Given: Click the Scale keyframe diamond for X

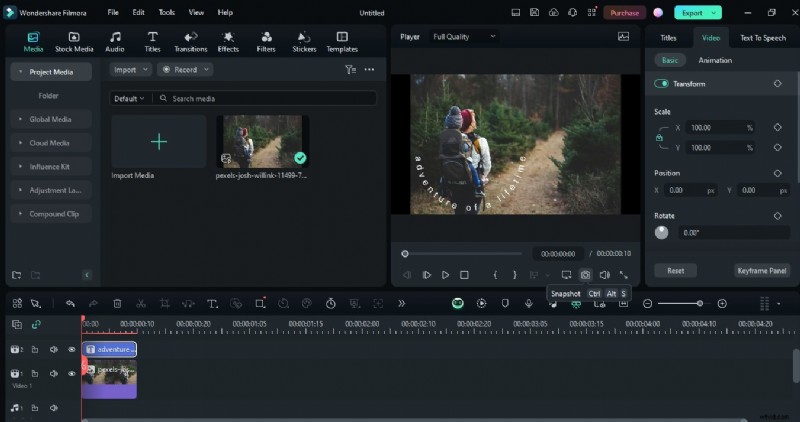Looking at the screenshot, I should (777, 128).
